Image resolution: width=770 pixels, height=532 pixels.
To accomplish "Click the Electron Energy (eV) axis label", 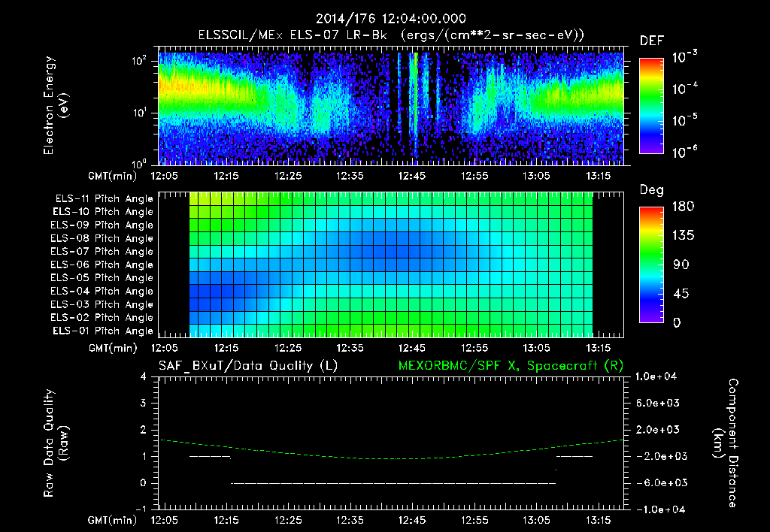I will pyautogui.click(x=55, y=105).
